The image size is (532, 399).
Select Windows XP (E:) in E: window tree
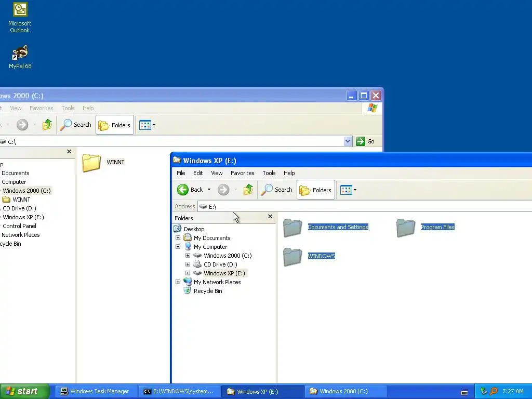coord(224,273)
